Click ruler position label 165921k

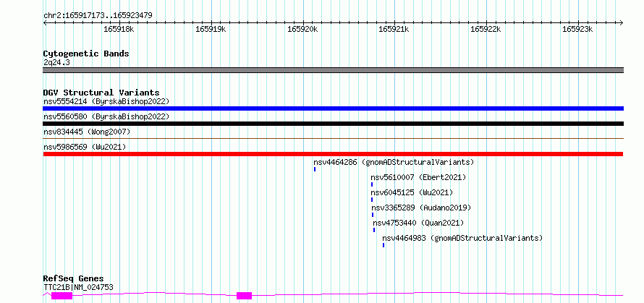point(394,29)
